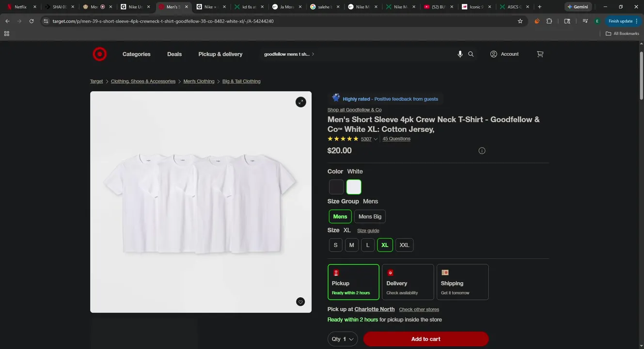Image resolution: width=644 pixels, height=349 pixels.
Task: Click the white t-shirts product image
Action: click(201, 202)
